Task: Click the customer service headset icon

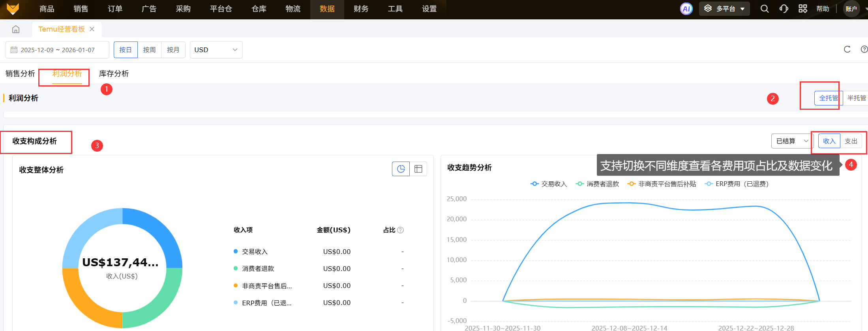Action: 784,9
